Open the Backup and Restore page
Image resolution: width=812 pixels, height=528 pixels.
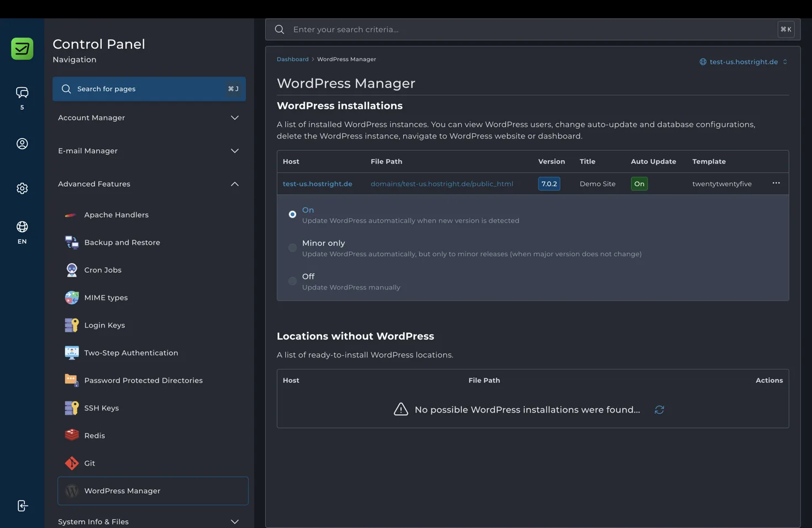[122, 242]
